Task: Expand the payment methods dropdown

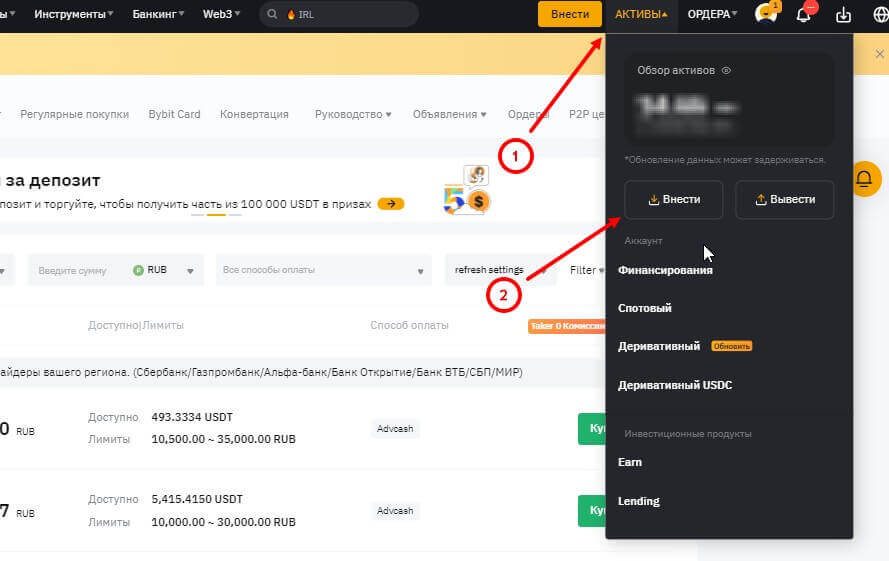Action: [323, 270]
